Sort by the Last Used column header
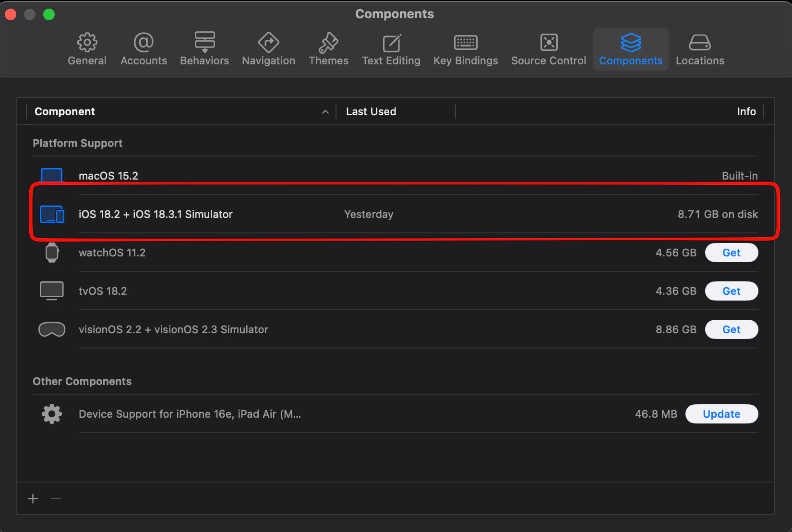792x532 pixels. tap(371, 111)
